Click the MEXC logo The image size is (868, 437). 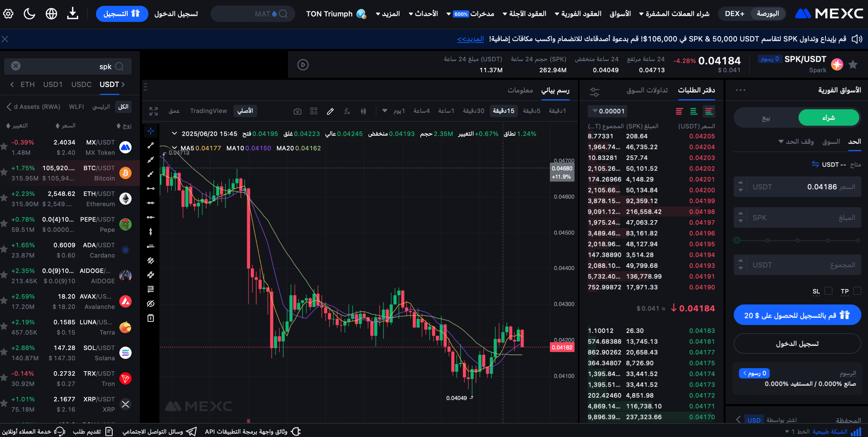coord(829,14)
